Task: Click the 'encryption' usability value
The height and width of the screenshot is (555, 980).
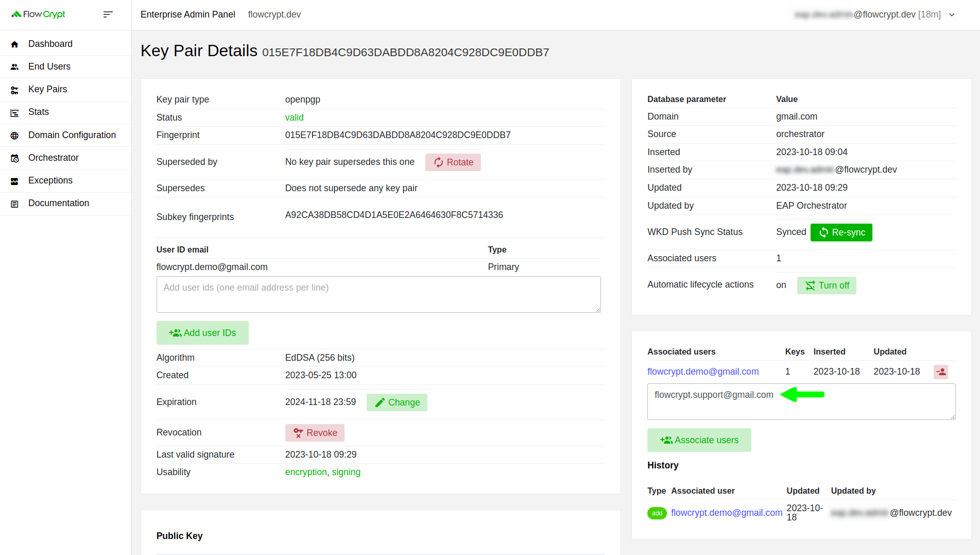Action: 306,472
